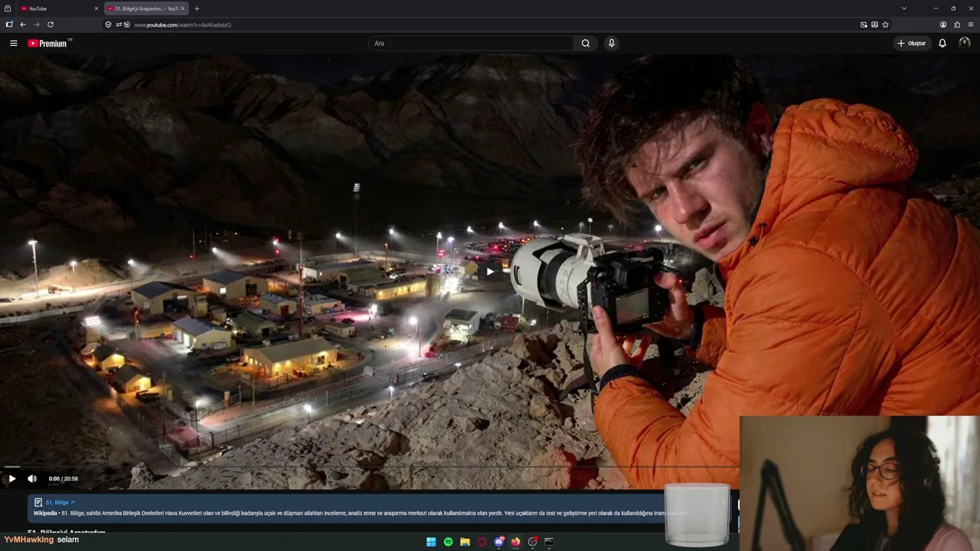Open Opera from the taskbar
This screenshot has height=551, width=980.
(x=482, y=542)
